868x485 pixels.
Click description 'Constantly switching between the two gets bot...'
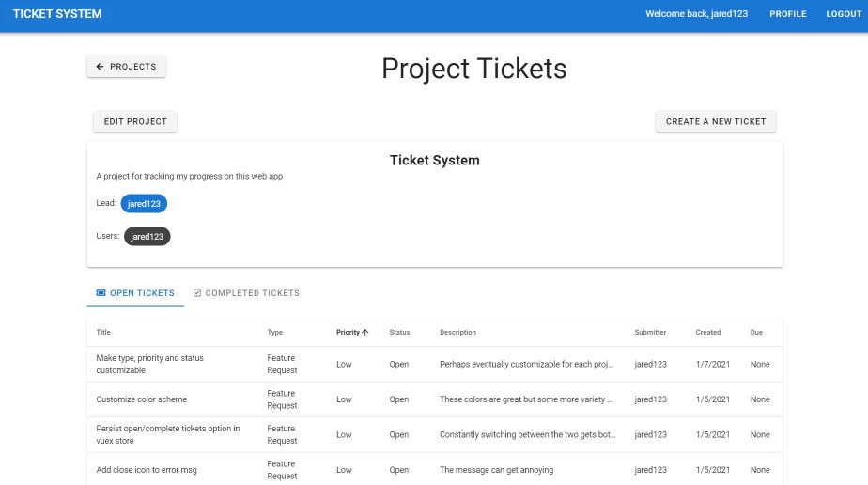click(528, 434)
